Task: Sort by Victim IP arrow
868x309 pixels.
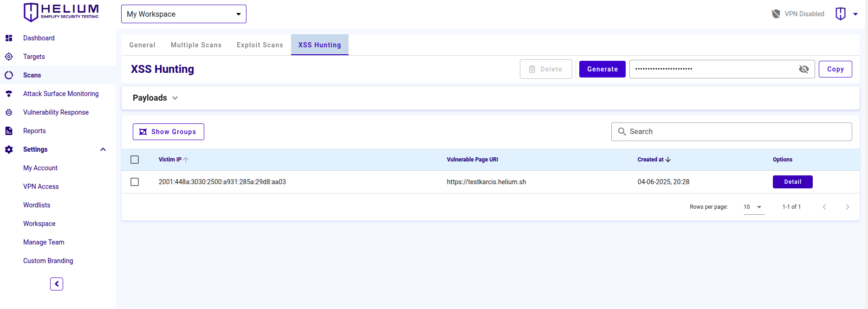Action: pyautogui.click(x=186, y=160)
